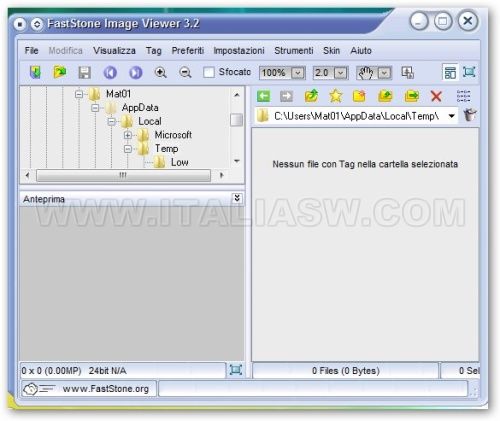Go to the previous image with the blue arrow

point(110,72)
